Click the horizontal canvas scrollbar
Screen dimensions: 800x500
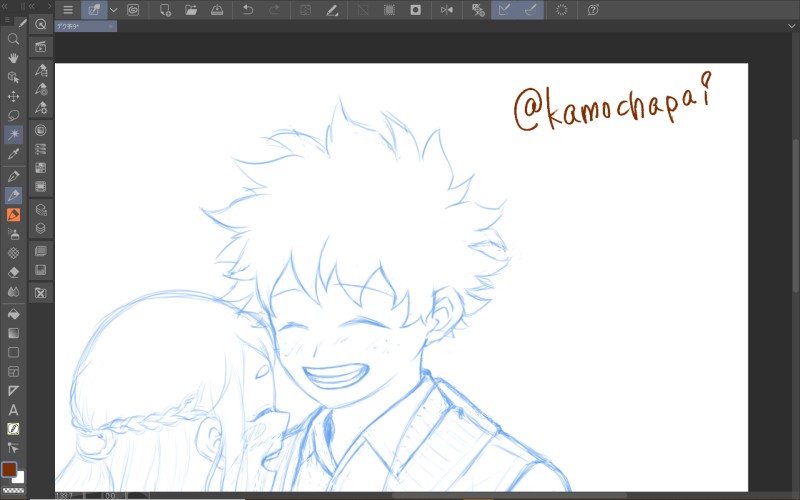pos(510,495)
